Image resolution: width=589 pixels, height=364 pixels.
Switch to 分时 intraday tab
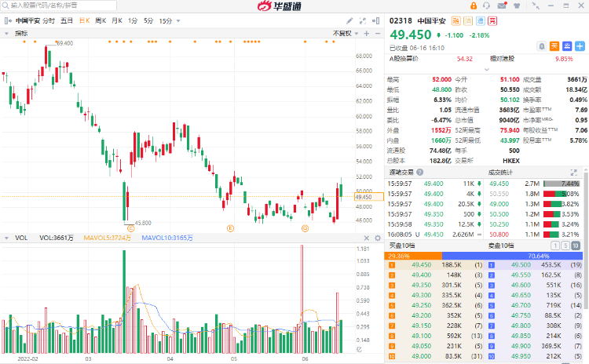(x=49, y=20)
